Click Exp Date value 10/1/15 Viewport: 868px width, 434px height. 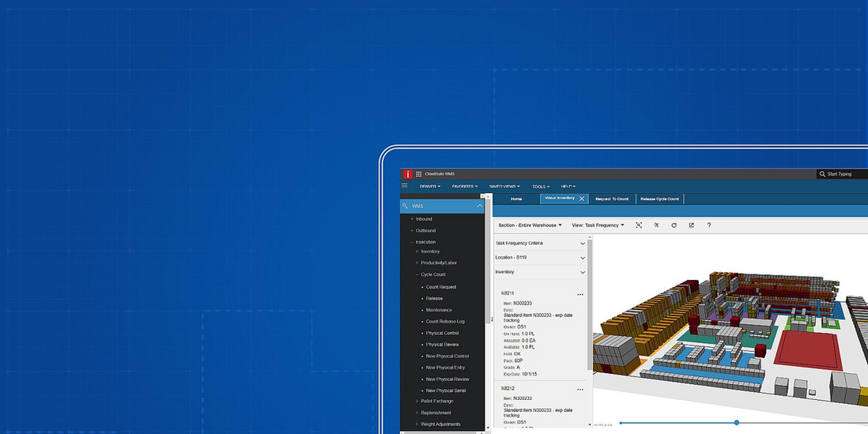(x=529, y=374)
